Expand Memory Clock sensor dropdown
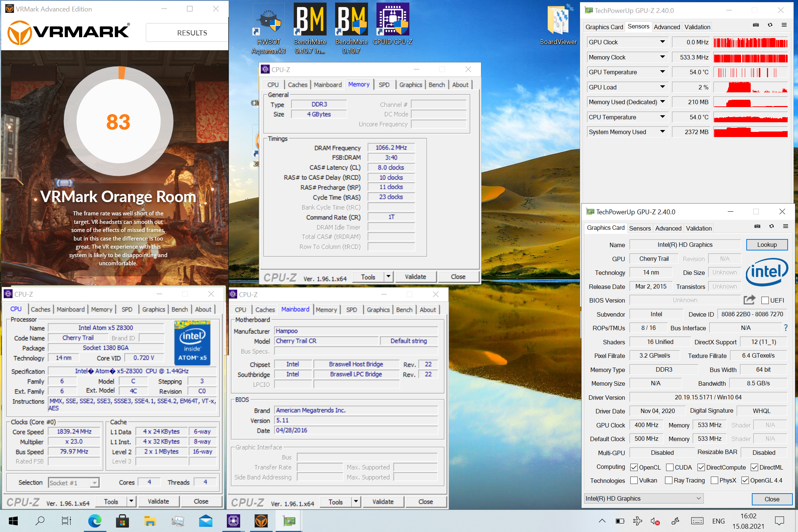This screenshot has height=532, width=798. point(662,57)
